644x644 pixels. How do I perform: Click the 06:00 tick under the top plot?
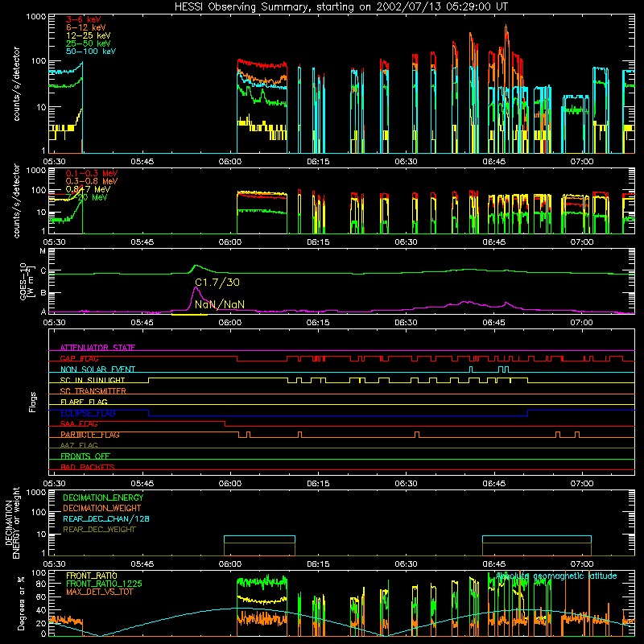(x=230, y=162)
